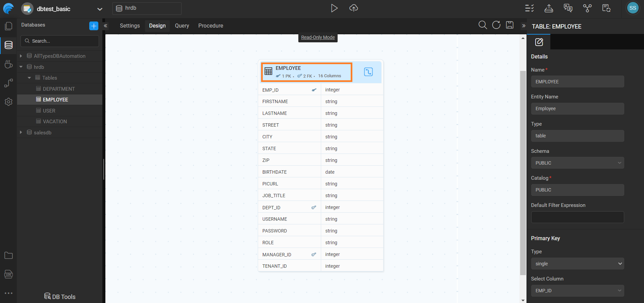The height and width of the screenshot is (303, 644).
Task: Click the Entity Name input field
Action: coord(577,109)
